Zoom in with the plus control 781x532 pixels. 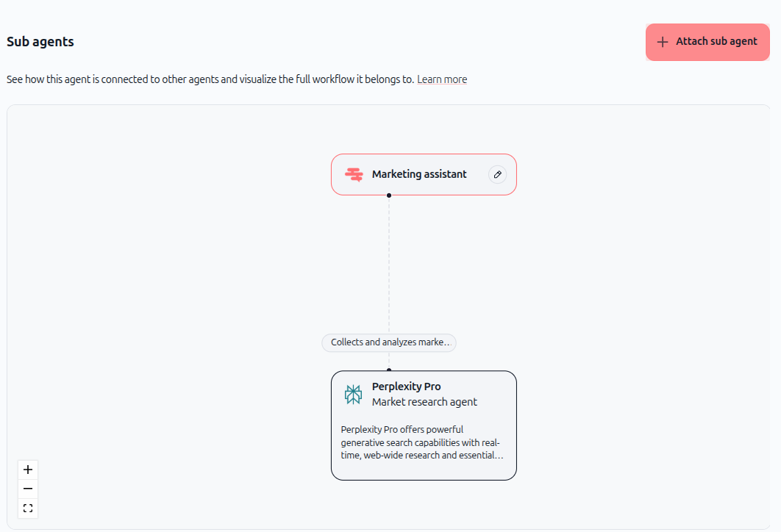(28, 470)
